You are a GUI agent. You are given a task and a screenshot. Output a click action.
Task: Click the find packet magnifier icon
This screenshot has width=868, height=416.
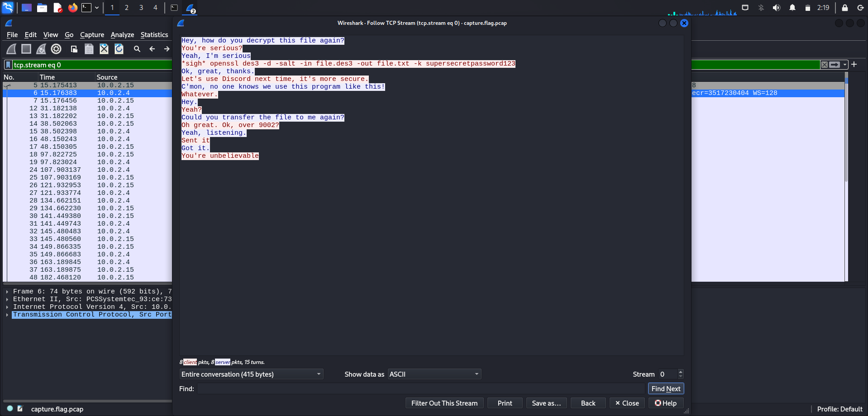[x=137, y=49]
